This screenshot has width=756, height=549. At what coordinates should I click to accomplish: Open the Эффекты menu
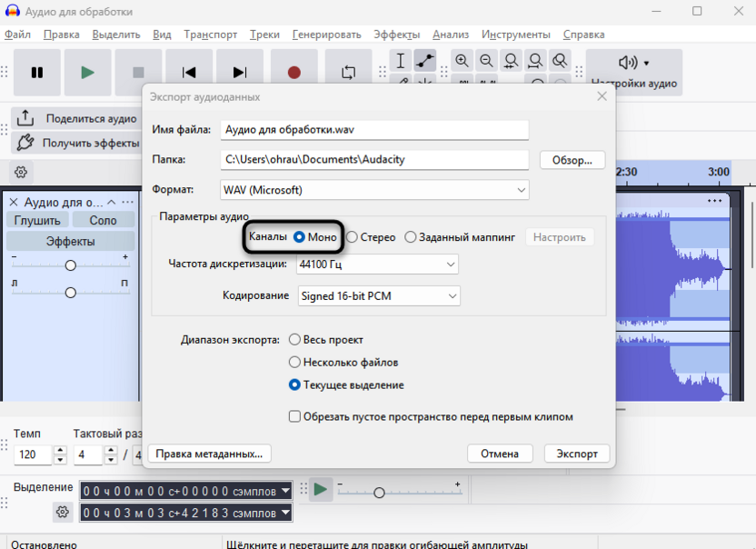pyautogui.click(x=397, y=35)
